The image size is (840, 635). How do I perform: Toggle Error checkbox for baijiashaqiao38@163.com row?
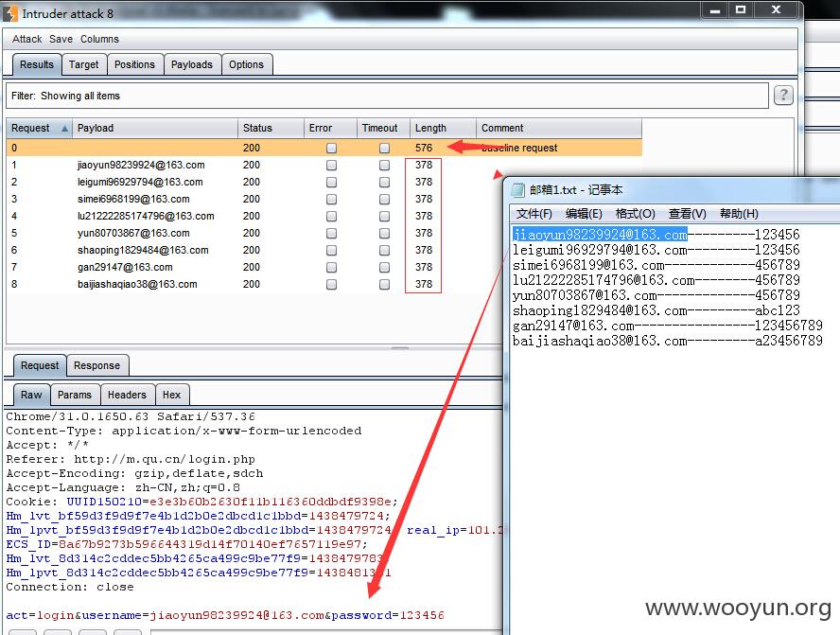332,285
